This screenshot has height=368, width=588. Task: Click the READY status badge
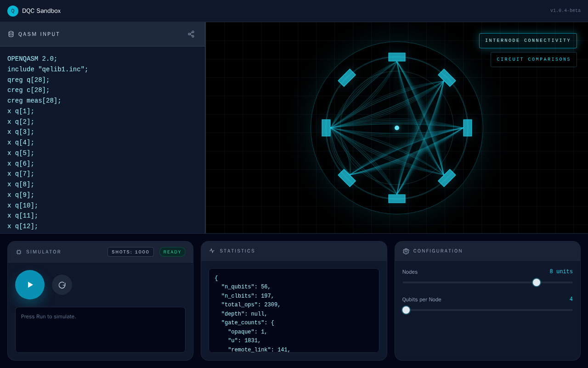pos(172,252)
